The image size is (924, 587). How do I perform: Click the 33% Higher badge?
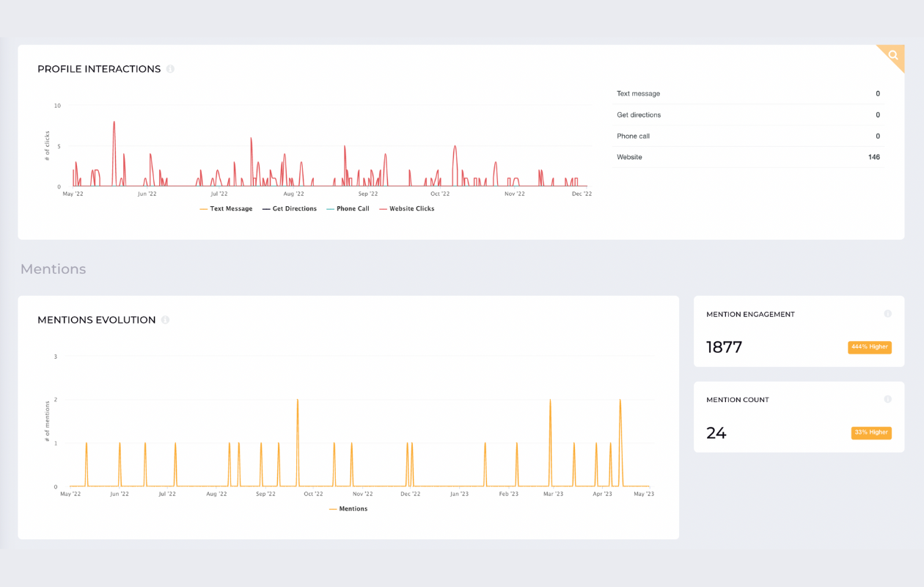click(871, 433)
